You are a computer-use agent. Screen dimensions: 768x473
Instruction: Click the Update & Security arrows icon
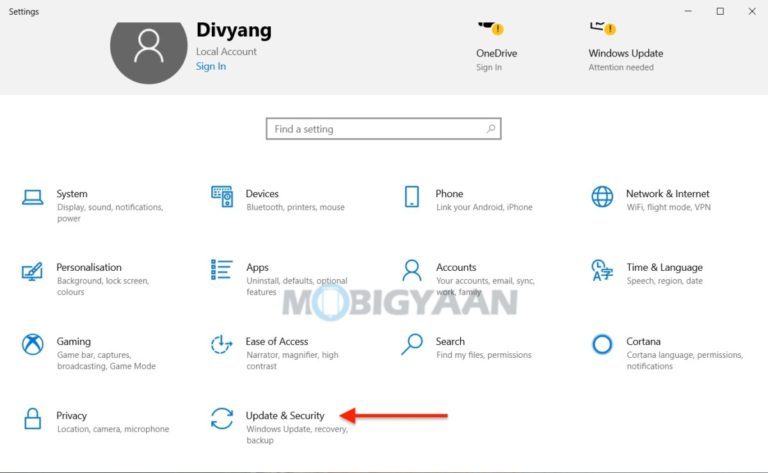222,419
